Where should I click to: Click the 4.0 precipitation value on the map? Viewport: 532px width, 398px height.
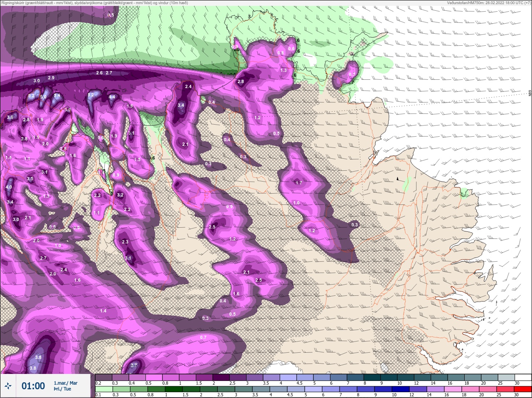coord(9,187)
